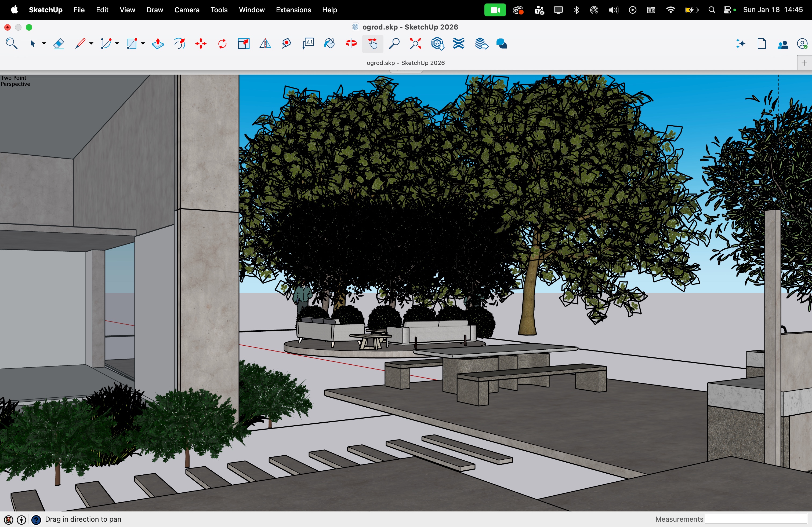Pick the Rotate tool
812x527 pixels.
(222, 44)
